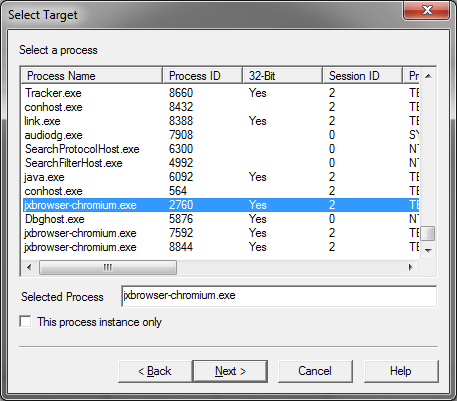
Task: Click the horizontal scrollbar thumb
Action: (108, 267)
